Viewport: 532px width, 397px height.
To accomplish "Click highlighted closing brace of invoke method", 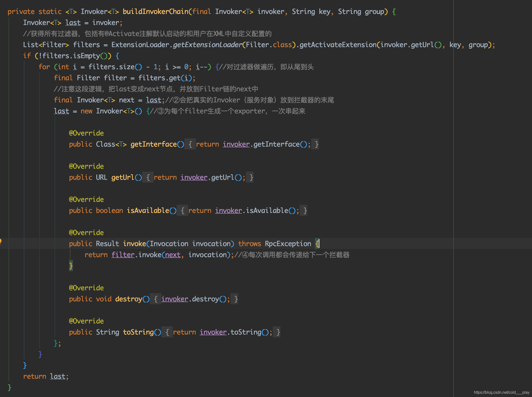I will (71, 266).
